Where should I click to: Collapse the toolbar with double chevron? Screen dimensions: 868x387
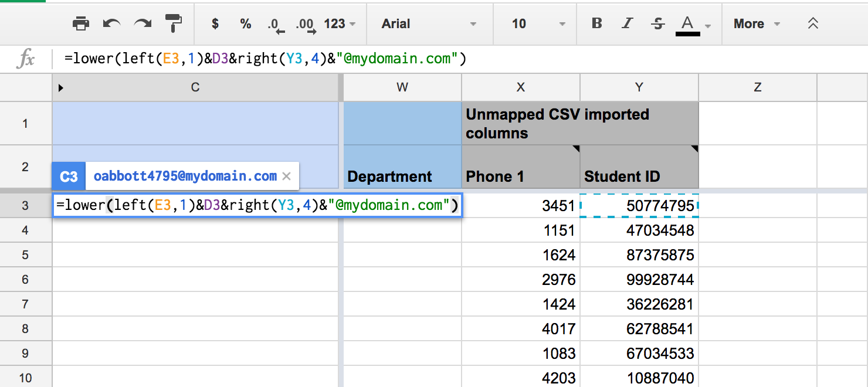813,24
